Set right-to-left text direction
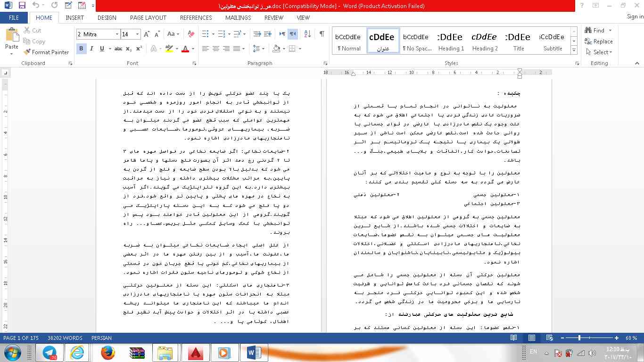This screenshot has width=644, height=362. 293,34
